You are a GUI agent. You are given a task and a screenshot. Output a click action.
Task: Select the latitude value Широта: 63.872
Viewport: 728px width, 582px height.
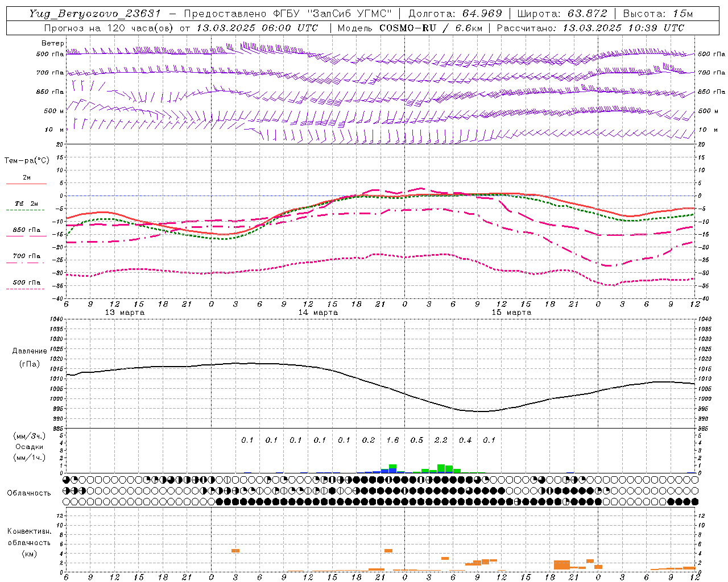tap(562, 14)
